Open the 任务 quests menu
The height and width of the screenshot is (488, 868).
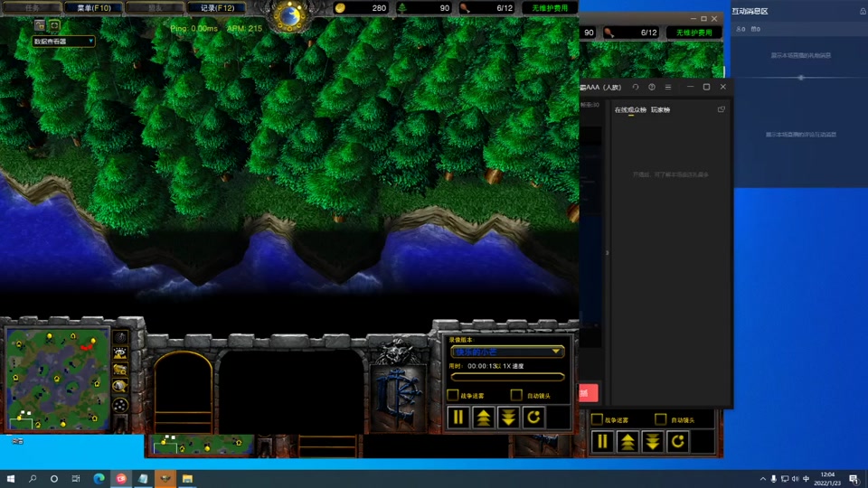point(33,8)
